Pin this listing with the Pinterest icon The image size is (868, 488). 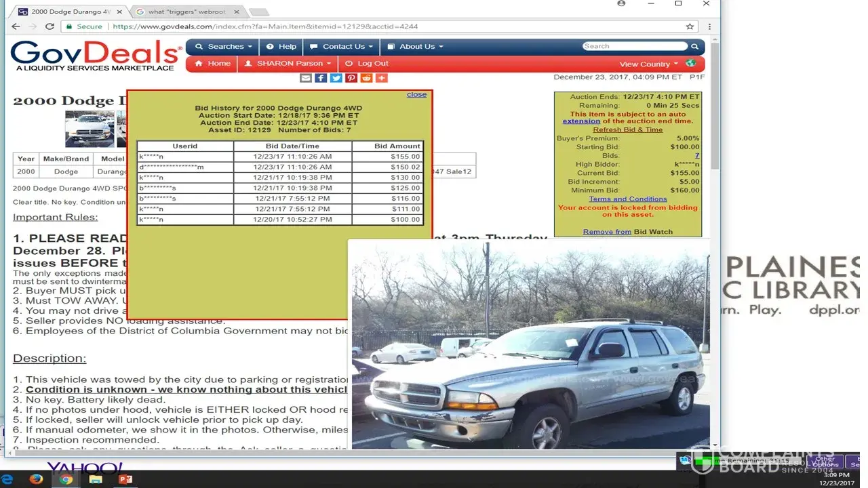[x=351, y=78]
